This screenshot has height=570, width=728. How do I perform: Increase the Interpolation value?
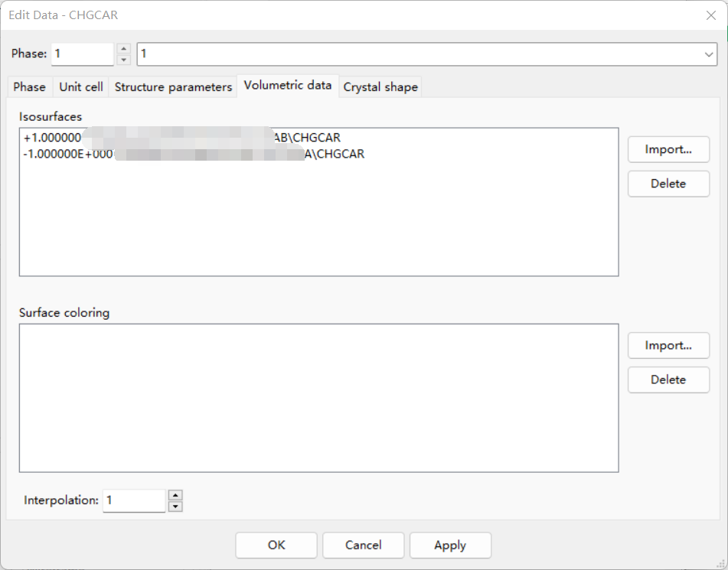(175, 495)
